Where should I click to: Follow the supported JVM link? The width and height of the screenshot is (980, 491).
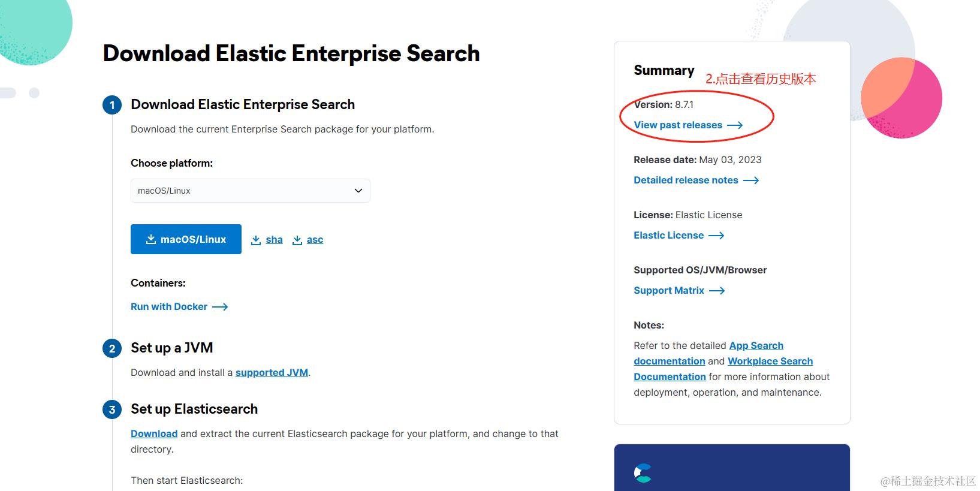click(x=272, y=373)
